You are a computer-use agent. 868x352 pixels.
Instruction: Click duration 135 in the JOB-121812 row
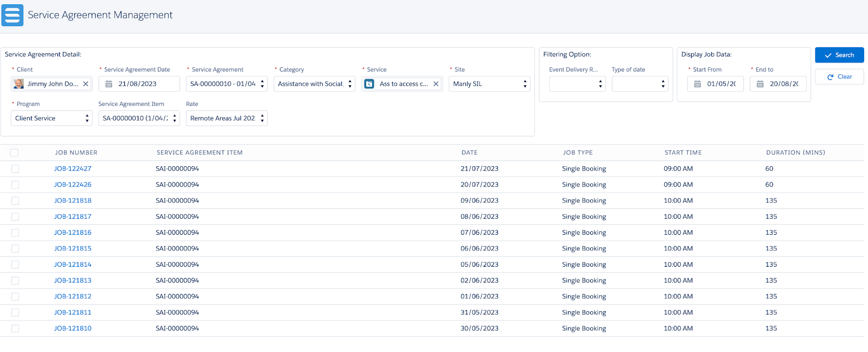tap(771, 297)
